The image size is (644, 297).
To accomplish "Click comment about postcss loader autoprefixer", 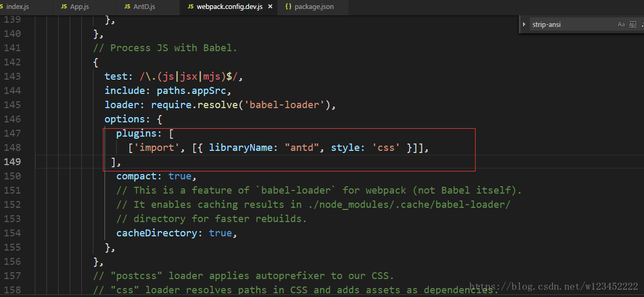I will 243,276.
